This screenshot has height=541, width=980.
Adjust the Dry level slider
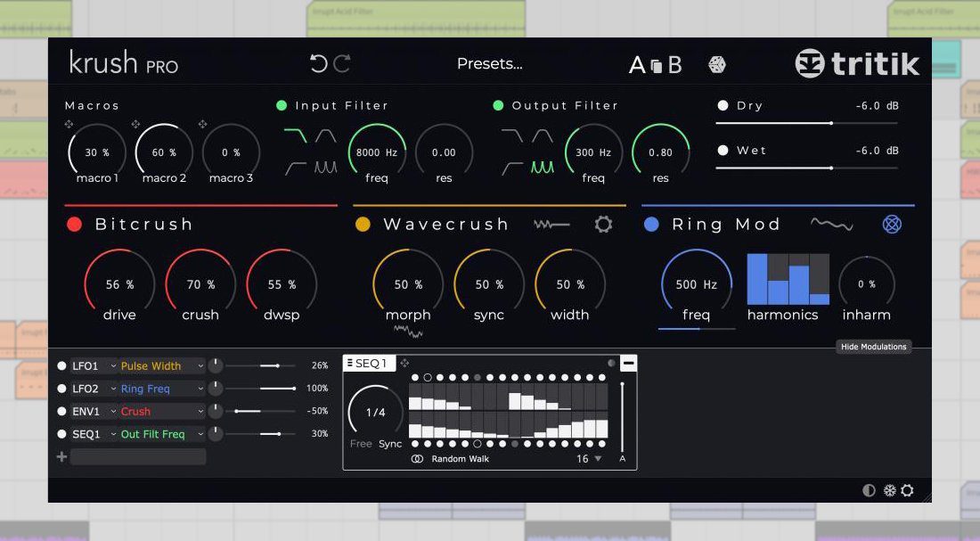[806, 123]
